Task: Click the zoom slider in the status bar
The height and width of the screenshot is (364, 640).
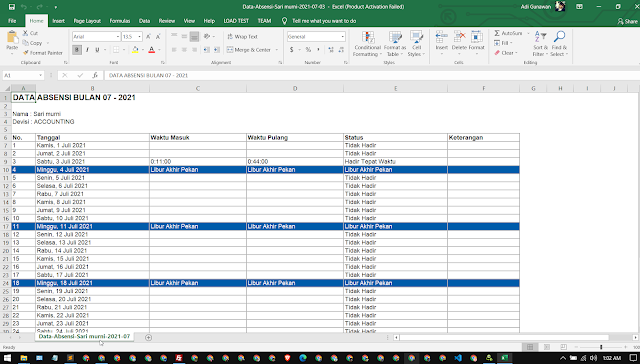Action: coord(600,347)
